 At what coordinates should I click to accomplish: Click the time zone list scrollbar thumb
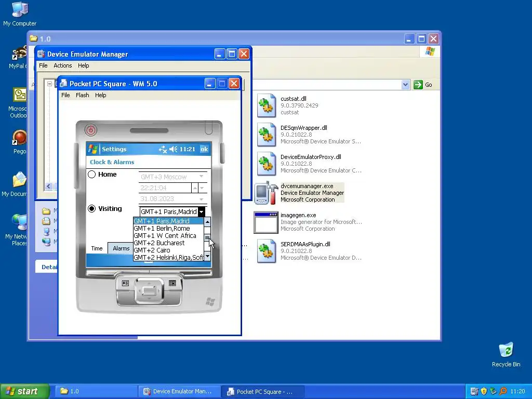(207, 237)
